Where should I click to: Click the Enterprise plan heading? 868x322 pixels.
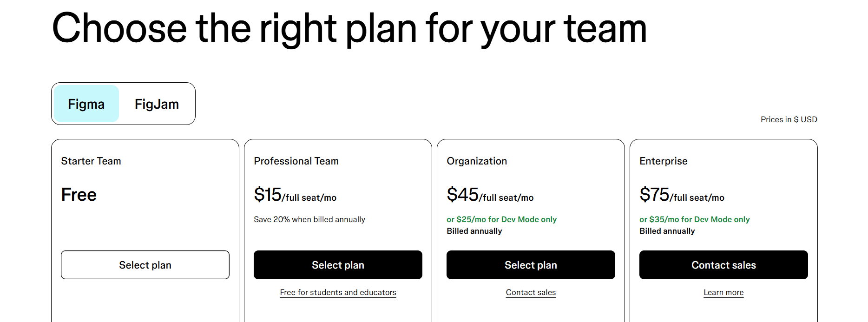click(664, 161)
